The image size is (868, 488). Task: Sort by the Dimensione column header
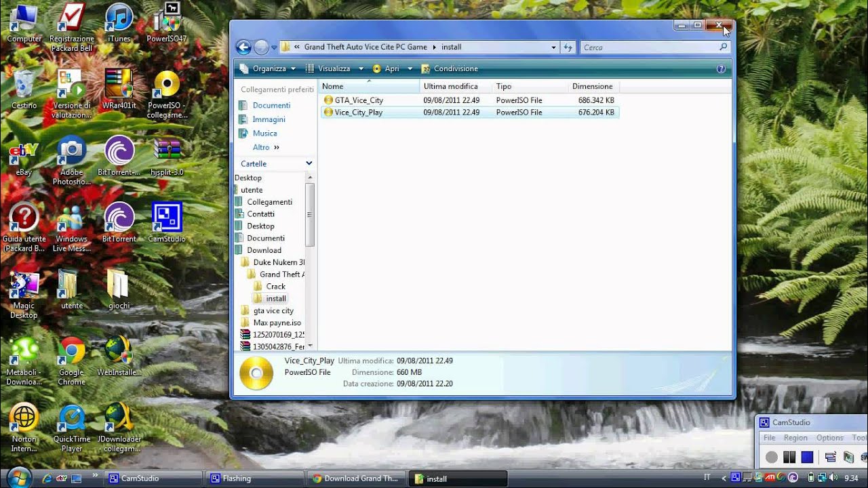pyautogui.click(x=593, y=86)
